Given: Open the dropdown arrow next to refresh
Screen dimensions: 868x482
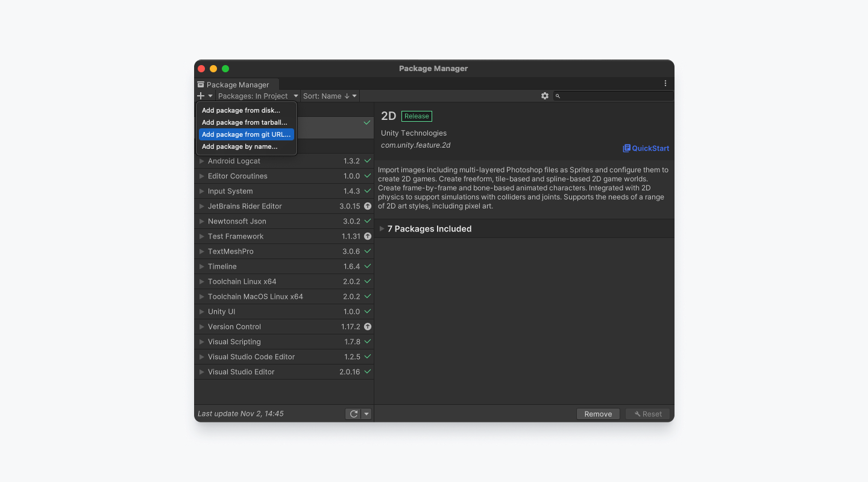Looking at the screenshot, I should click(366, 414).
